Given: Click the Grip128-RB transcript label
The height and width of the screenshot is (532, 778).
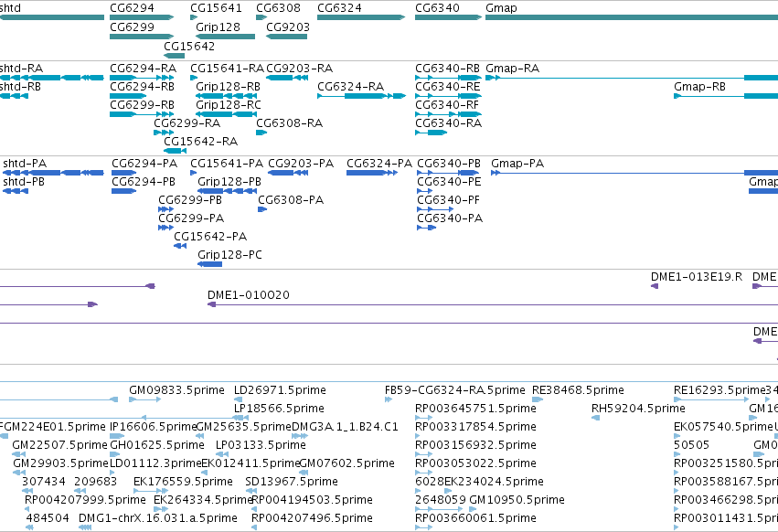Looking at the screenshot, I should click(x=228, y=86).
